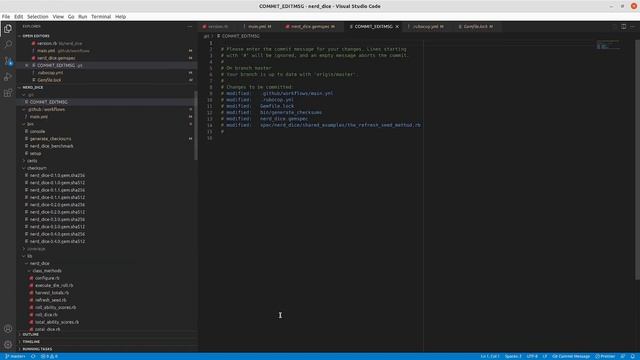Open Explorer panel Views and More Actions
The width and height of the screenshot is (640, 360).
pyautogui.click(x=189, y=27)
